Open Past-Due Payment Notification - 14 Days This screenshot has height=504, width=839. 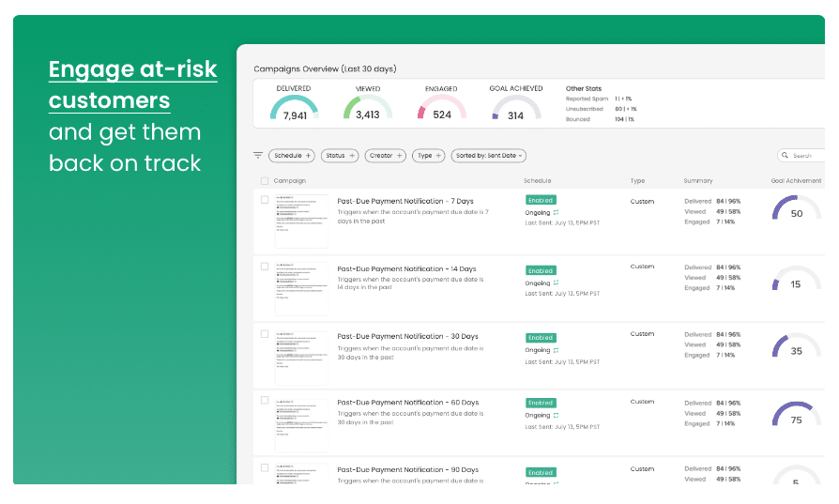[x=408, y=268]
